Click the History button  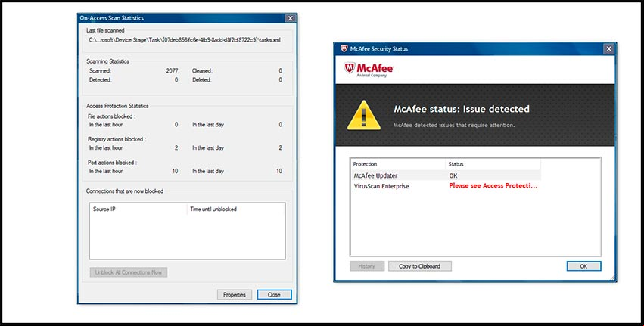click(367, 266)
